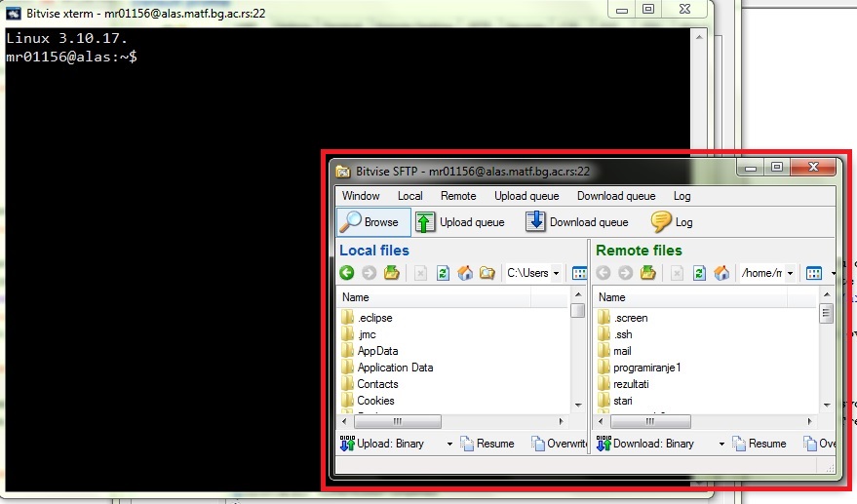857x504 pixels.
Task: Click the Local files horizontal scrollbar right arrow
Action: [x=561, y=421]
